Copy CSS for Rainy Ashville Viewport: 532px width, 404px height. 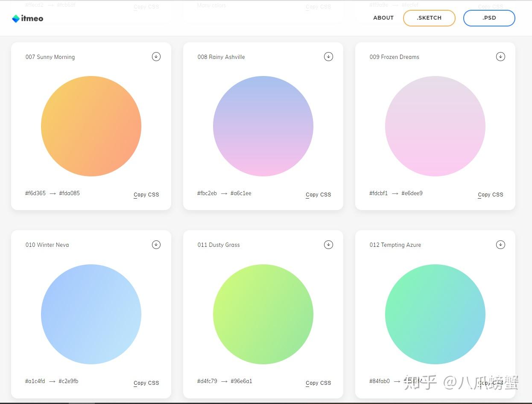(318, 195)
